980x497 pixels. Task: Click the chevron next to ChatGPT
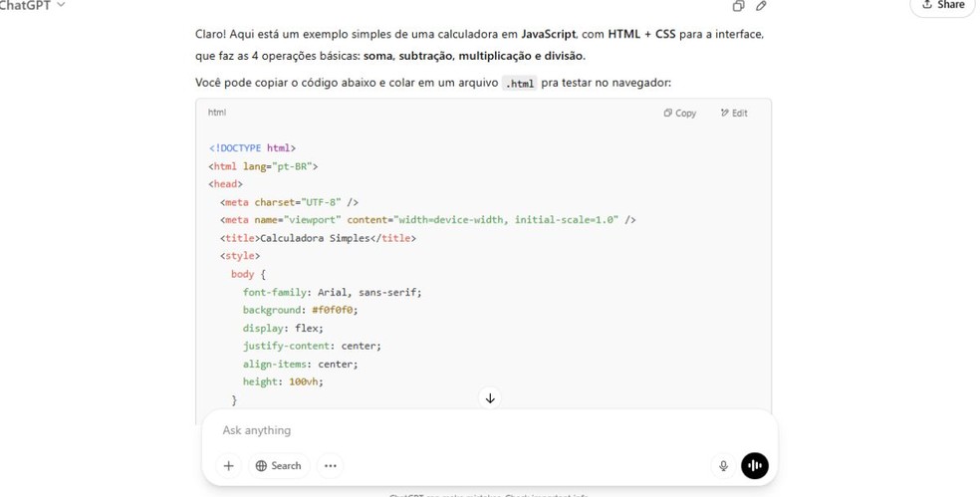[62, 6]
